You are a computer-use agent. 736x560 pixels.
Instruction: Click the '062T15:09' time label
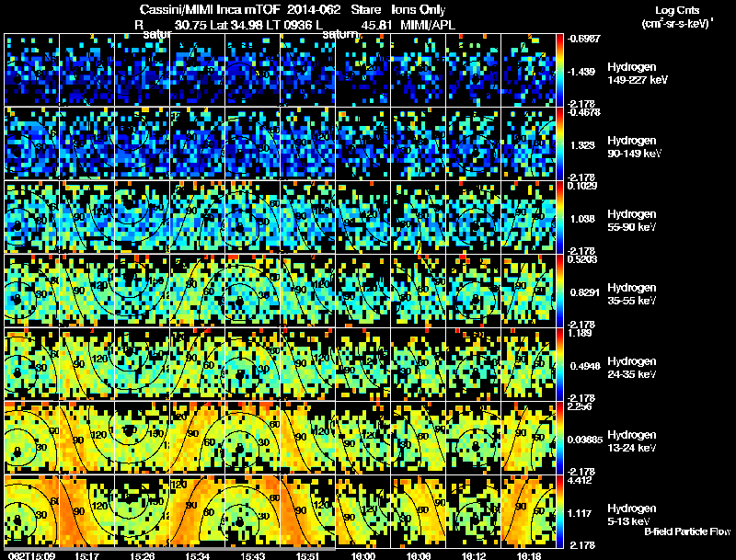click(x=31, y=555)
